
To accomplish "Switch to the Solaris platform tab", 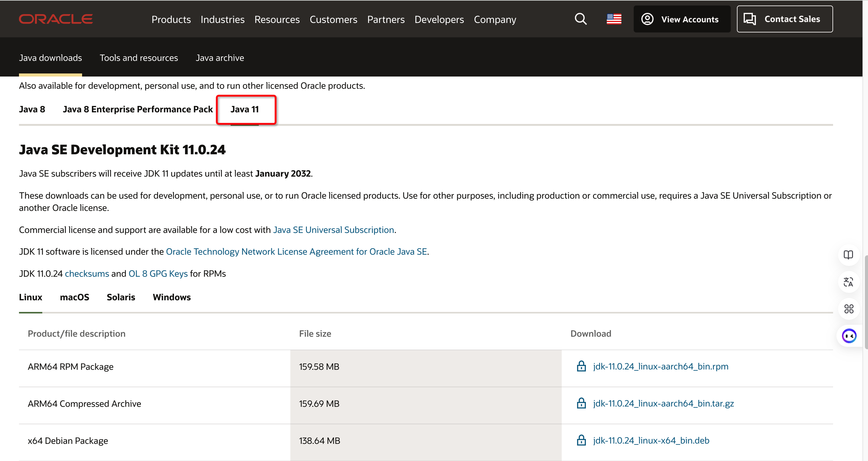I will pyautogui.click(x=121, y=297).
